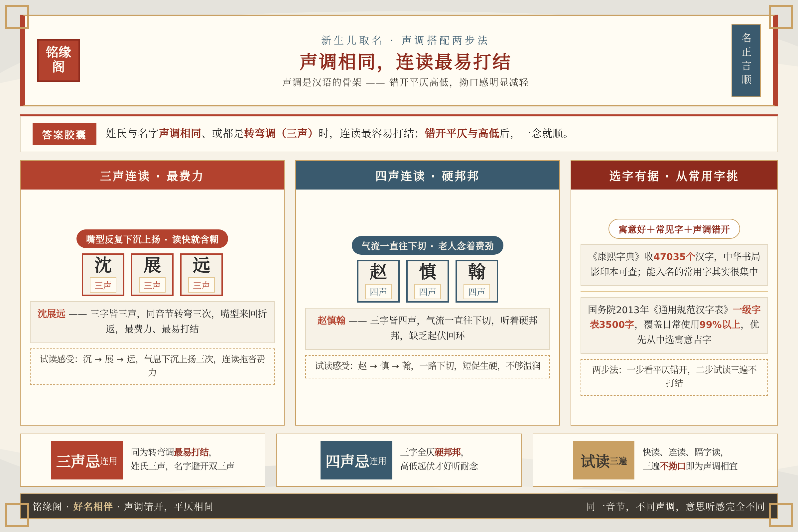Click the text 三遍不拗口即为声调相宜
Viewport: 798px width, 532px height.
[690, 466]
